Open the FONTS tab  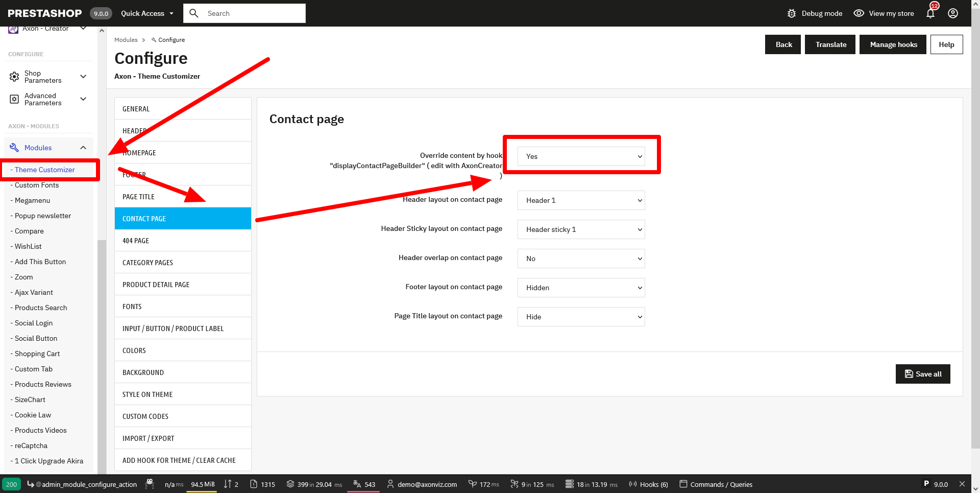click(183, 307)
